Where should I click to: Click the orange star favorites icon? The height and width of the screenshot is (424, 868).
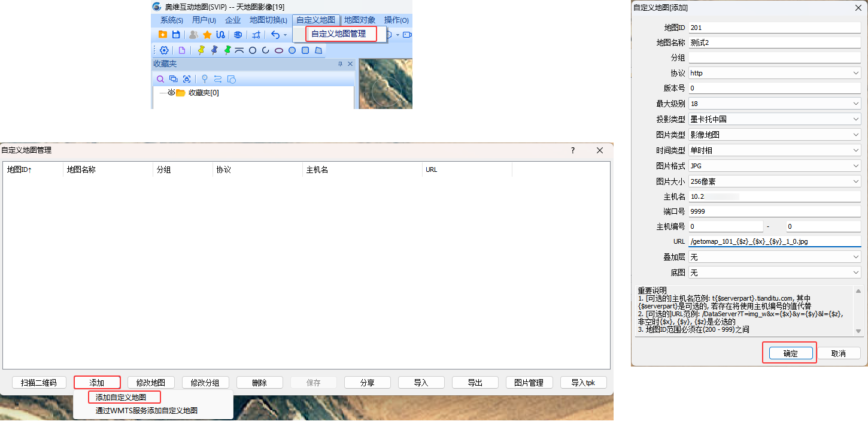click(x=207, y=35)
